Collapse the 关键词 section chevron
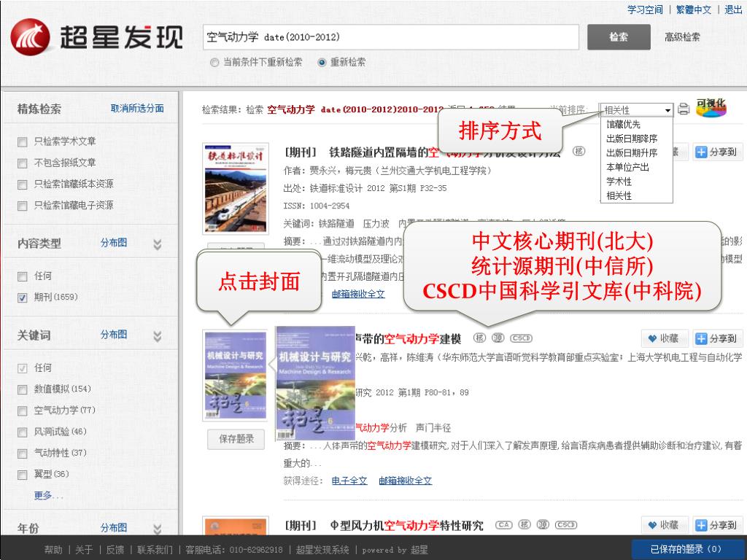Screen dimensions: 747x560 (158, 337)
